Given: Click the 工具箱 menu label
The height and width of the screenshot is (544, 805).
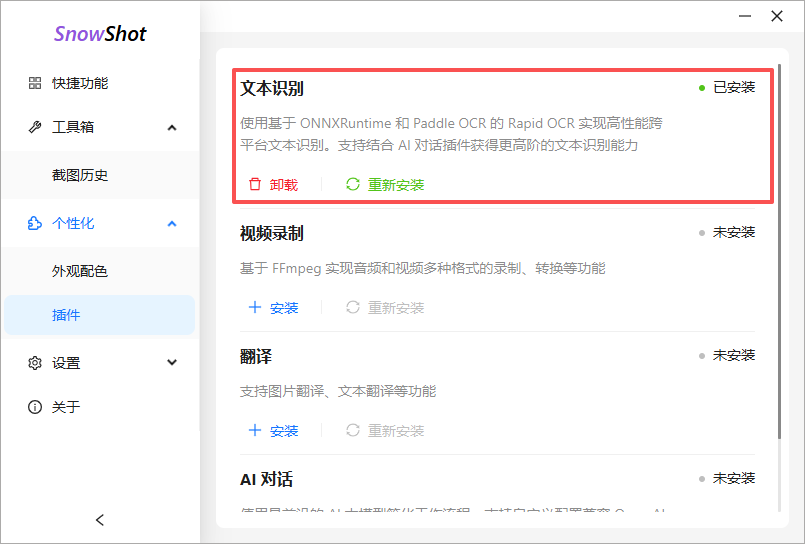Looking at the screenshot, I should [73, 127].
